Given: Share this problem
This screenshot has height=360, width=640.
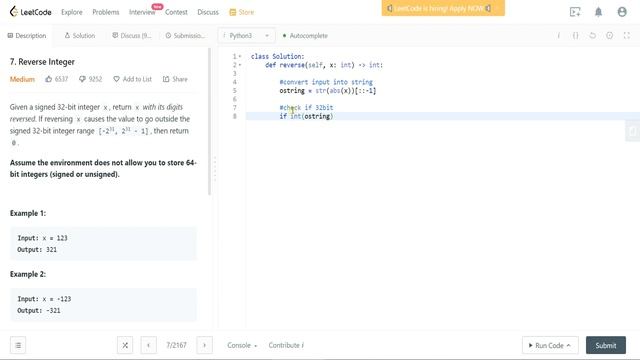Looking at the screenshot, I should click(175, 79).
